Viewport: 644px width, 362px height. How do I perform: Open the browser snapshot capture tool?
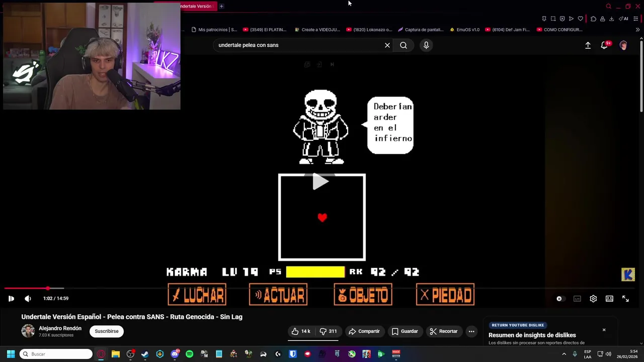pyautogui.click(x=553, y=19)
